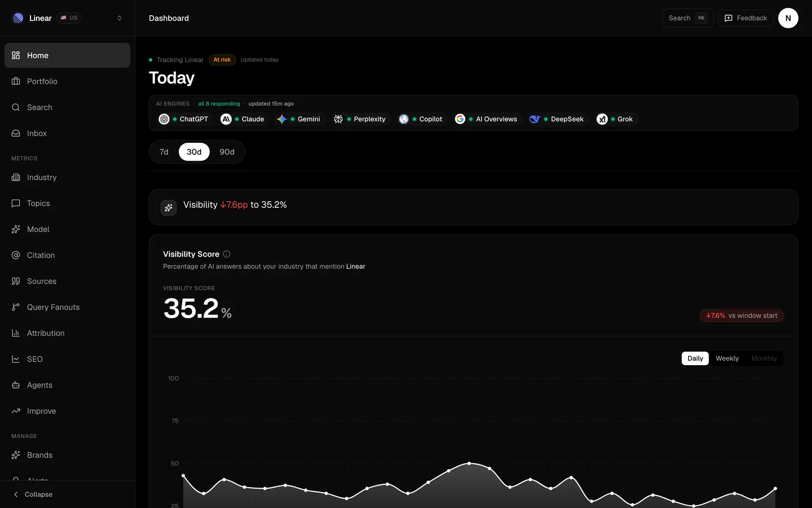
Task: Click the Model sparkle icon
Action: (x=16, y=229)
